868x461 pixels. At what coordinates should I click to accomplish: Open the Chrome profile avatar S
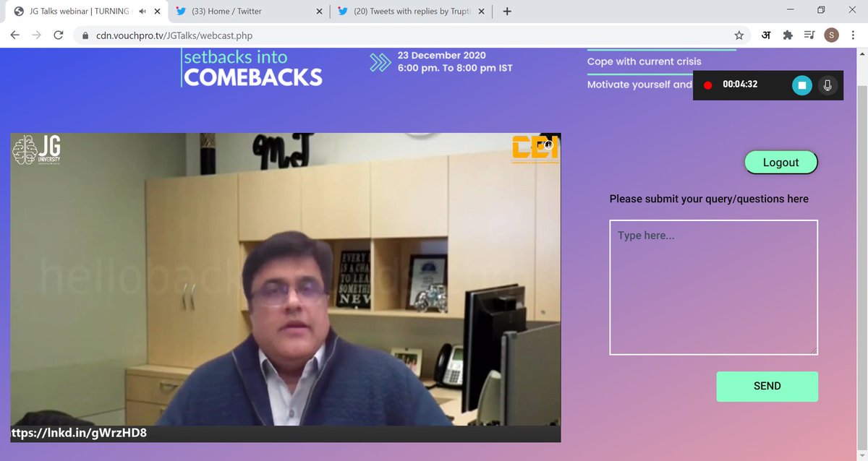(832, 35)
